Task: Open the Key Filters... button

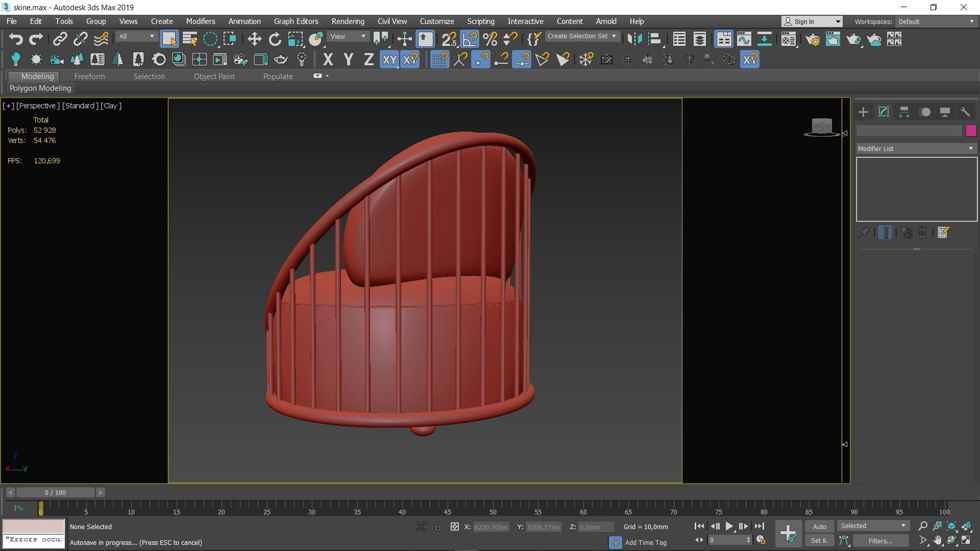Action: (x=880, y=541)
